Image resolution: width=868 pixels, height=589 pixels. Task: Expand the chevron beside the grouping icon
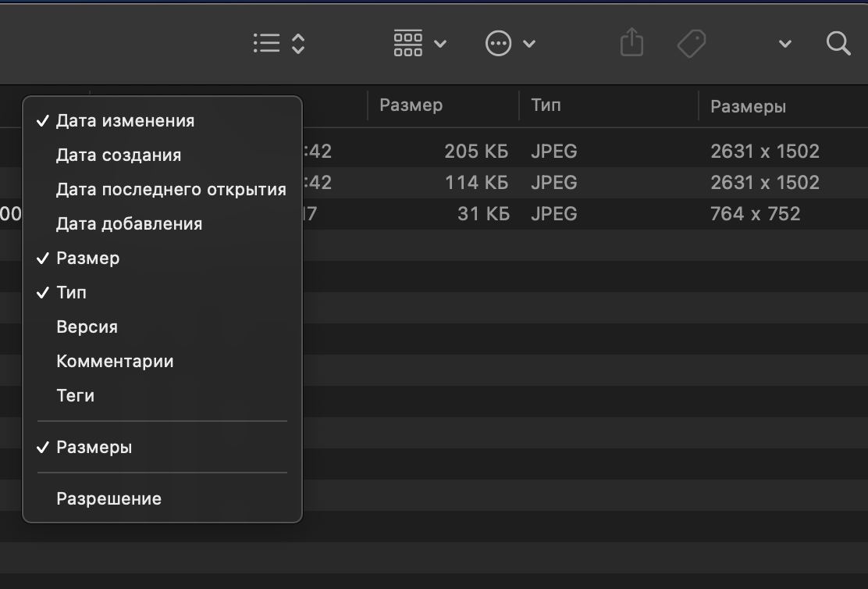click(x=440, y=44)
